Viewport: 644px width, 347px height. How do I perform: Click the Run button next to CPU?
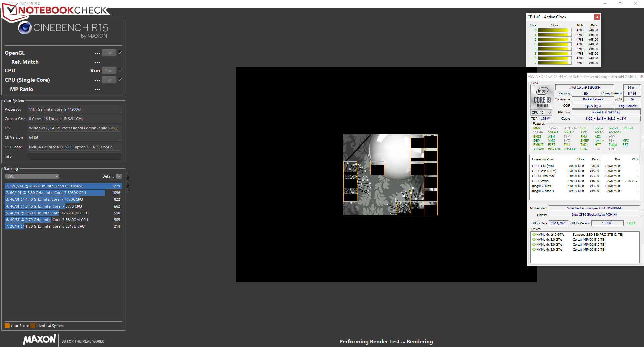pos(109,71)
